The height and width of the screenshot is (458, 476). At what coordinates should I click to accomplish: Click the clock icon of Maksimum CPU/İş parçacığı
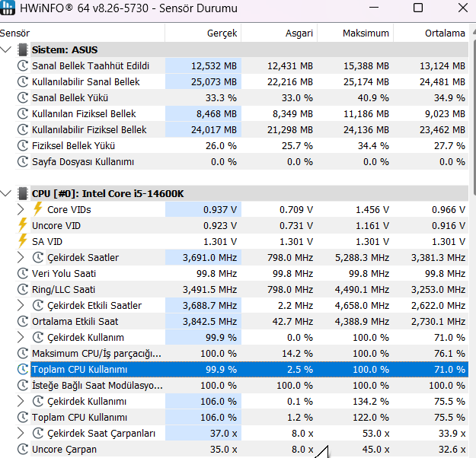pyautogui.click(x=23, y=353)
